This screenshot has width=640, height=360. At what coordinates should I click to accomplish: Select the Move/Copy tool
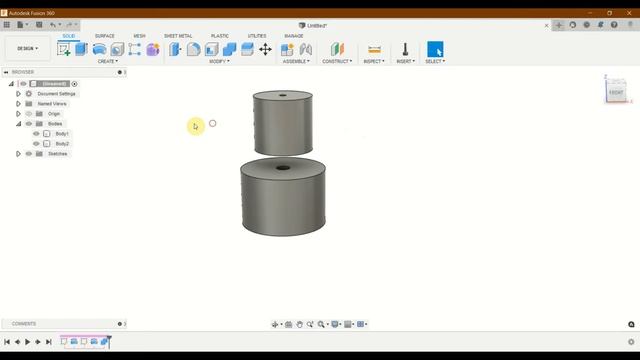[265, 49]
